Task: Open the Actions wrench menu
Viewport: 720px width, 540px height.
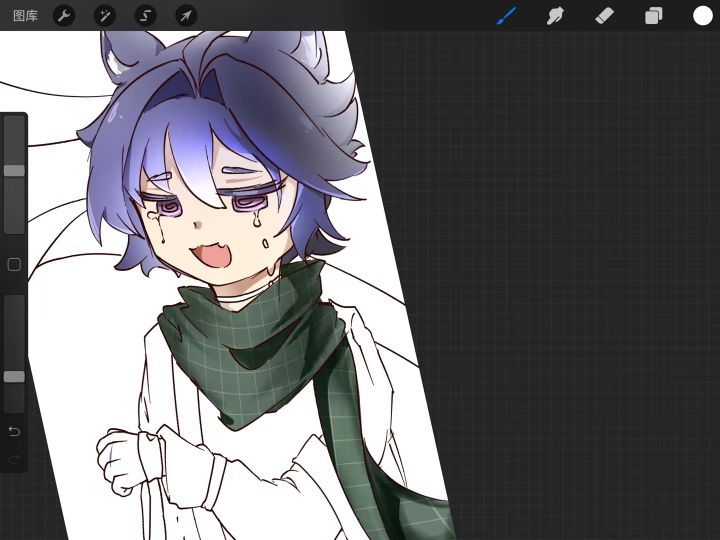Action: (64, 16)
